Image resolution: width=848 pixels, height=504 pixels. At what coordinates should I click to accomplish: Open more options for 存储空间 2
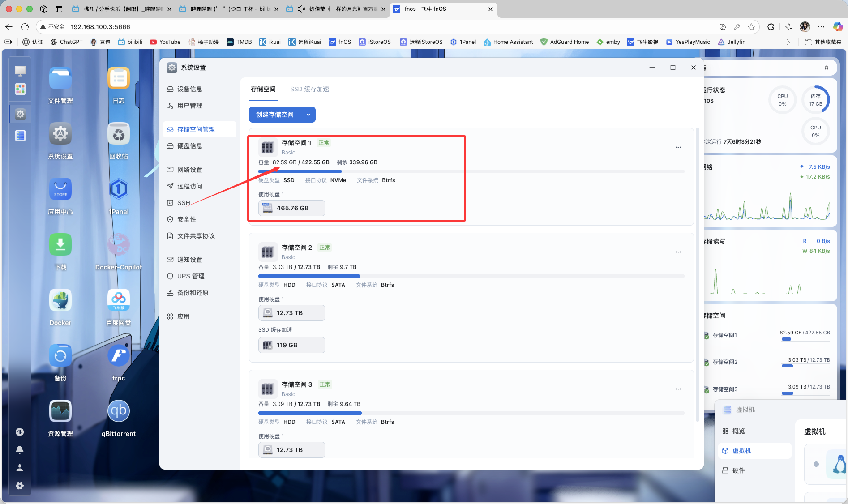point(678,252)
